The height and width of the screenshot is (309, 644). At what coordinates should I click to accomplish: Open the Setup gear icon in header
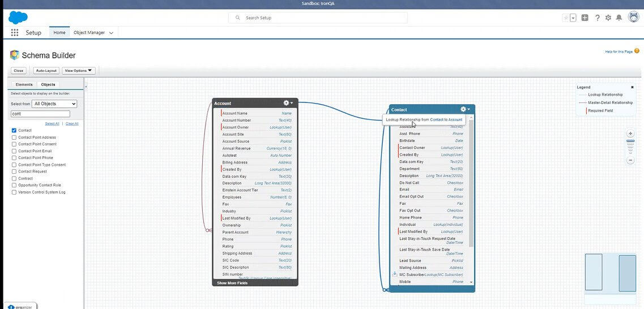pos(608,18)
